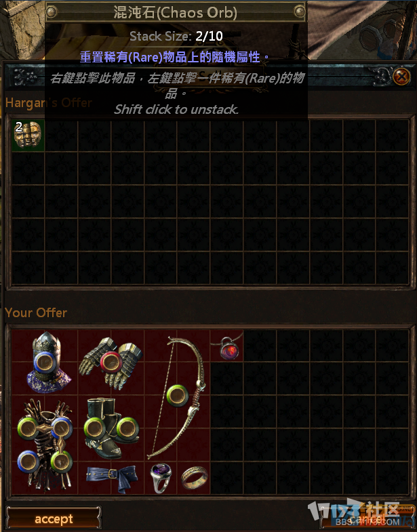Screen dimensions: 417x532
Task: Click the top-left green socket on the body armour
Action: (28, 428)
